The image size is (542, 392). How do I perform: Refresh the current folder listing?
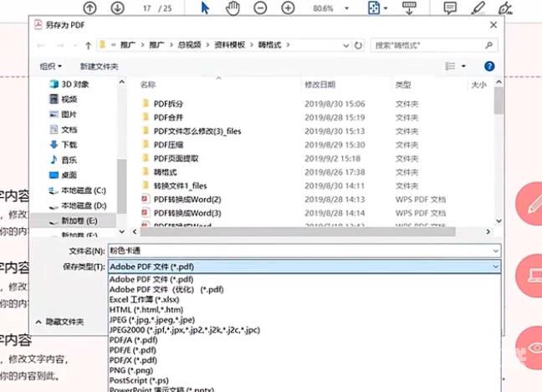coord(359,45)
